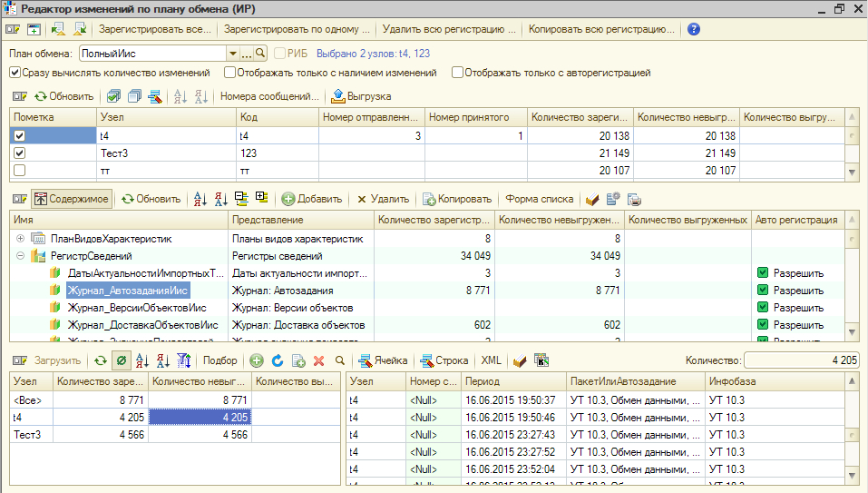The height and width of the screenshot is (493, 868).
Task: Open the blue help question-mark icon
Action: coord(694,29)
